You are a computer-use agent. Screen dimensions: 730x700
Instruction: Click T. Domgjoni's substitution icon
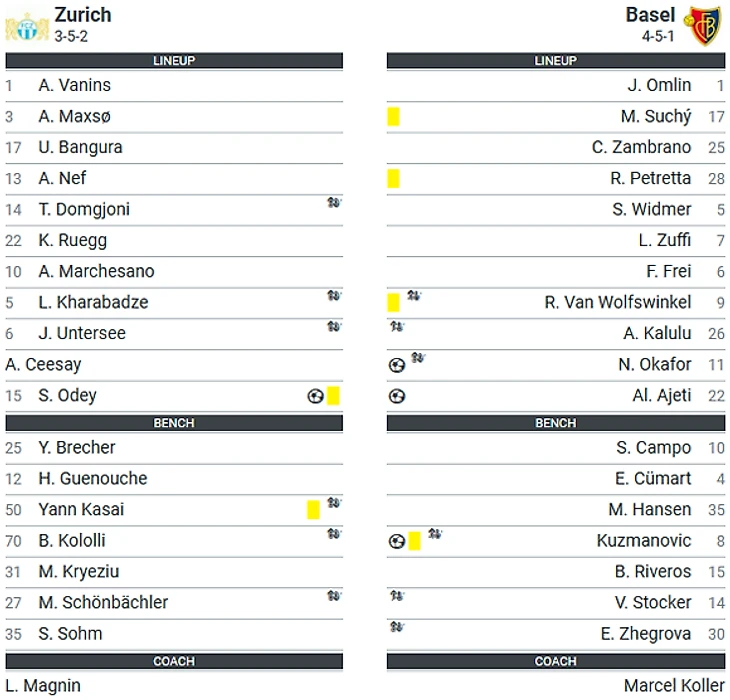pos(334,203)
